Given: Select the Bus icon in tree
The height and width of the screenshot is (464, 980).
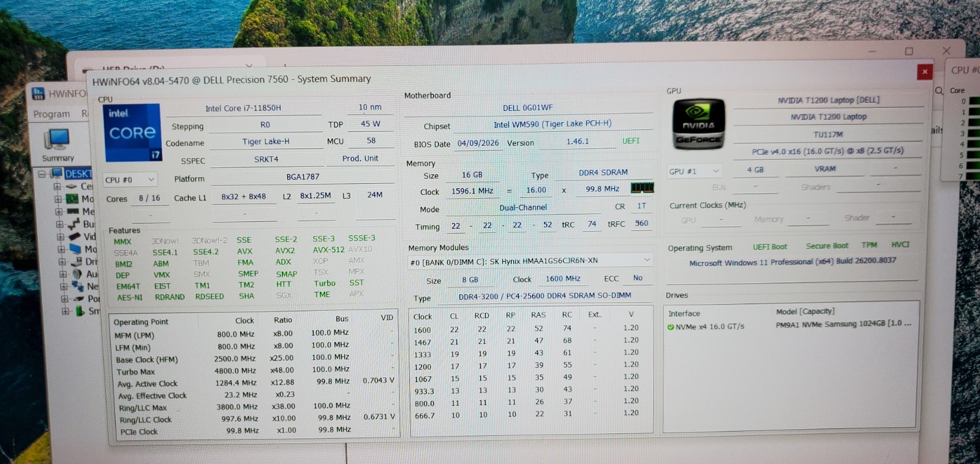Looking at the screenshot, I should [x=73, y=224].
